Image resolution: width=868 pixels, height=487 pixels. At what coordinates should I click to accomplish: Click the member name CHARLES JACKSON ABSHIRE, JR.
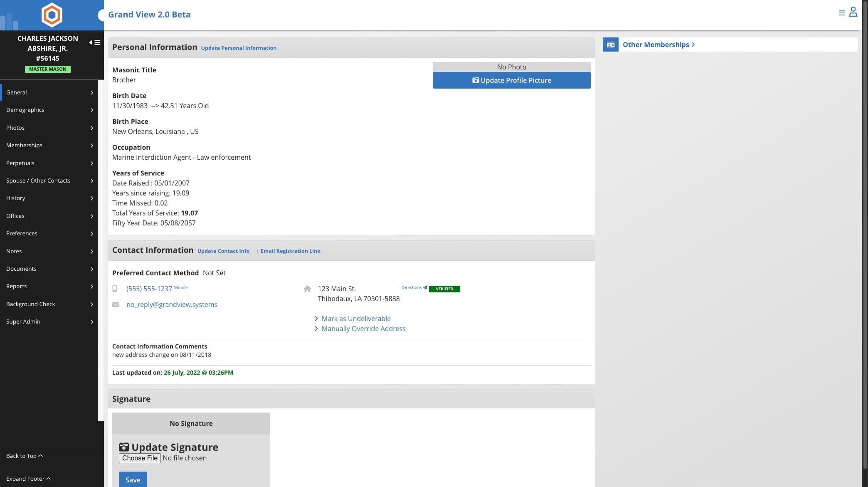pyautogui.click(x=48, y=43)
